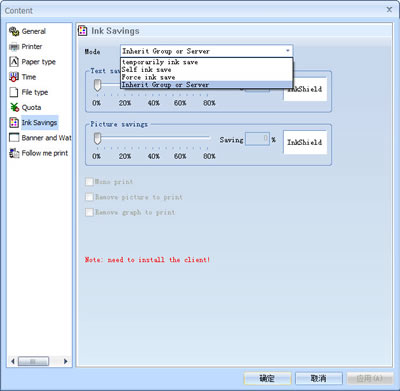
Task: Click the Picture savings slider thumb
Action: point(97,138)
